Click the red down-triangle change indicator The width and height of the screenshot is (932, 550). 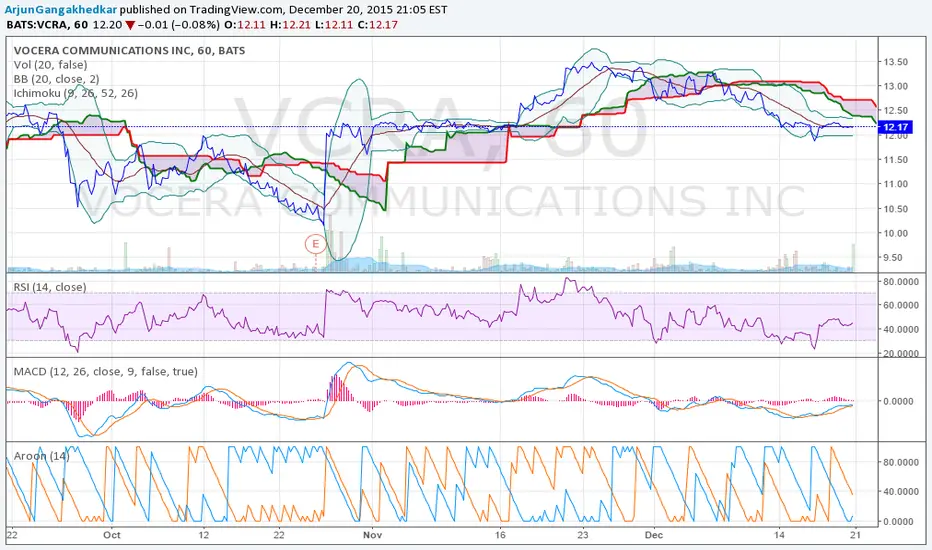tap(130, 26)
